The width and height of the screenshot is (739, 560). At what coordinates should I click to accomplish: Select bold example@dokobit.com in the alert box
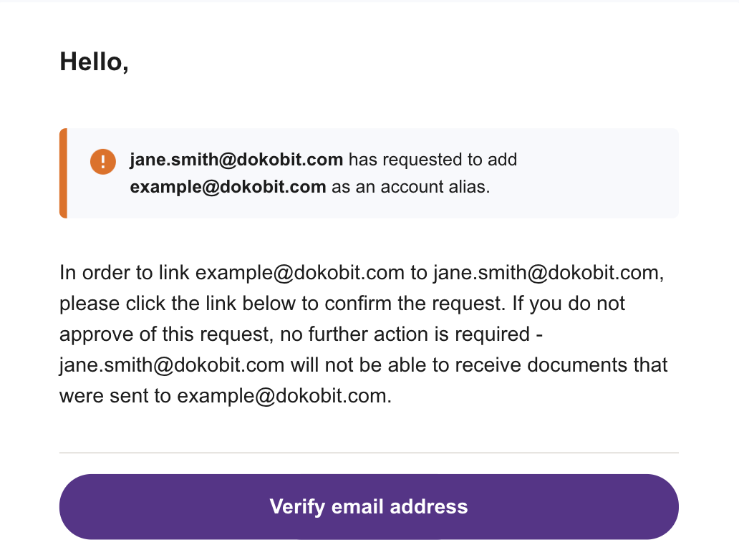(228, 187)
